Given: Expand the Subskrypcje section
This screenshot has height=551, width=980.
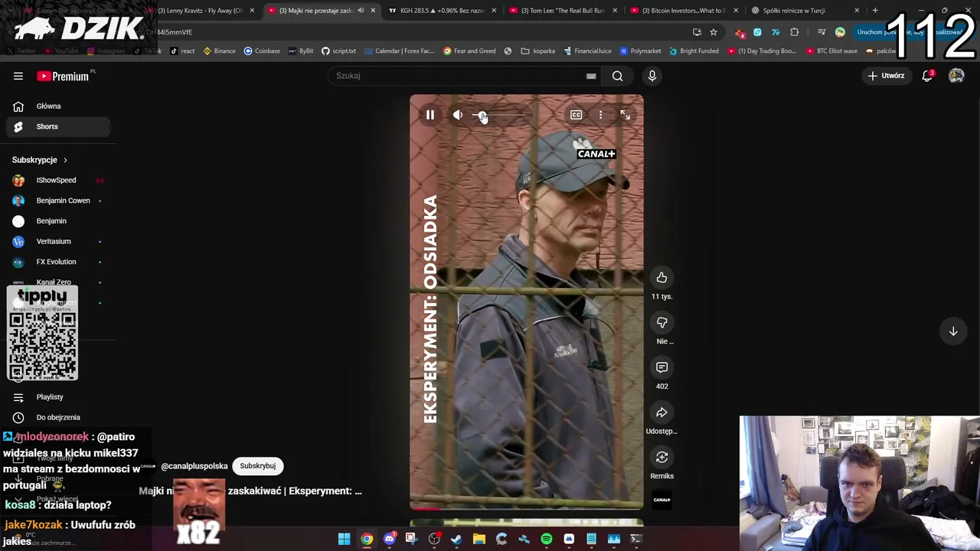Looking at the screenshot, I should (40, 160).
